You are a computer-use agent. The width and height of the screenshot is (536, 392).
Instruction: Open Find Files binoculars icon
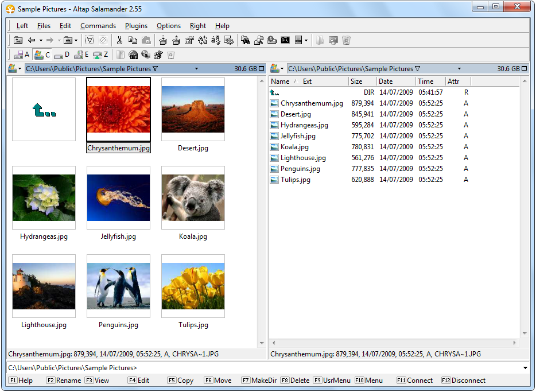(245, 40)
